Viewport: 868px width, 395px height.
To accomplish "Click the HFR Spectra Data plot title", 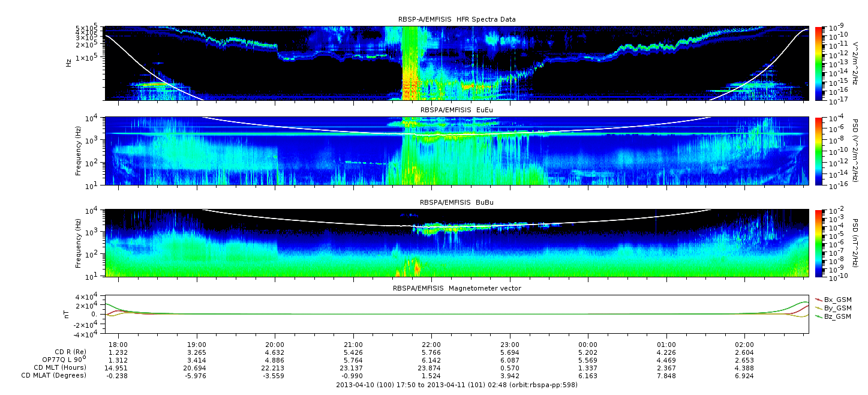I will click(x=456, y=19).
